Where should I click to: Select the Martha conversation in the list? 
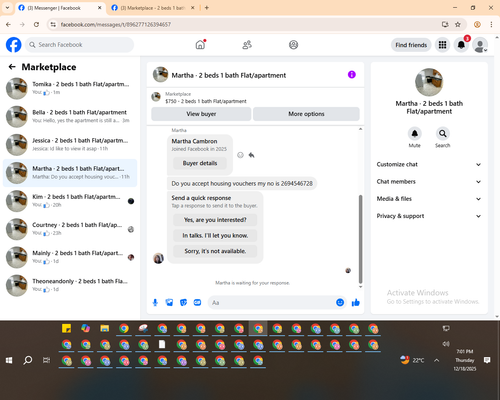point(70,173)
